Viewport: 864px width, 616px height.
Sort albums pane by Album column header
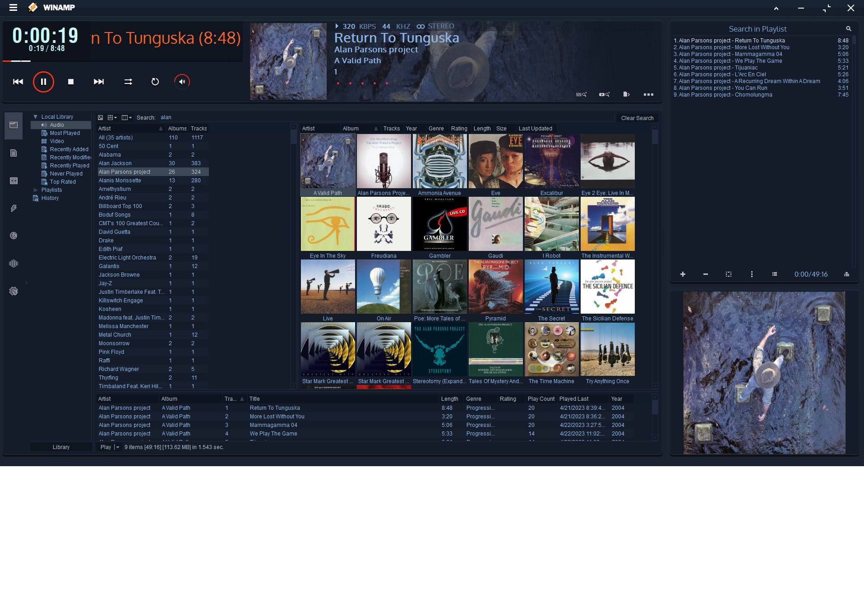click(x=360, y=129)
